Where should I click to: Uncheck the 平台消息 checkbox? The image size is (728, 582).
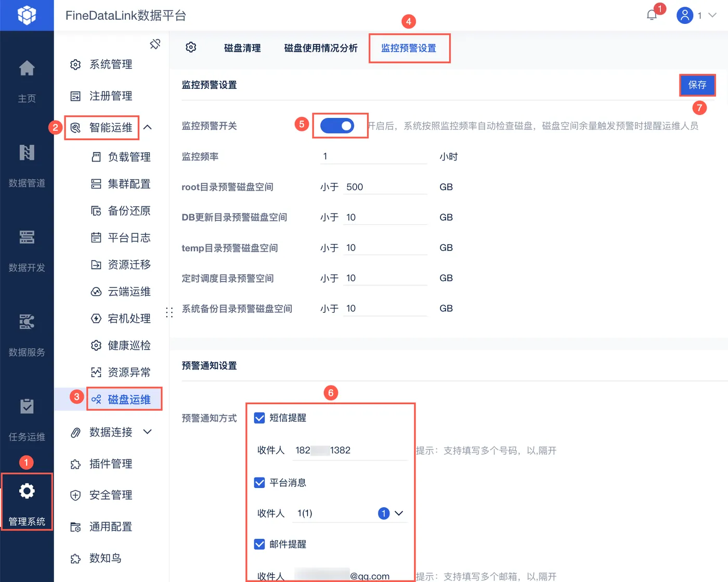(x=259, y=483)
